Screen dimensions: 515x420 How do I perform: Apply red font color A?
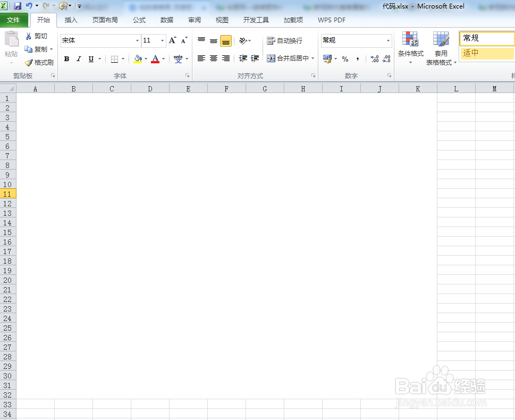coord(155,59)
